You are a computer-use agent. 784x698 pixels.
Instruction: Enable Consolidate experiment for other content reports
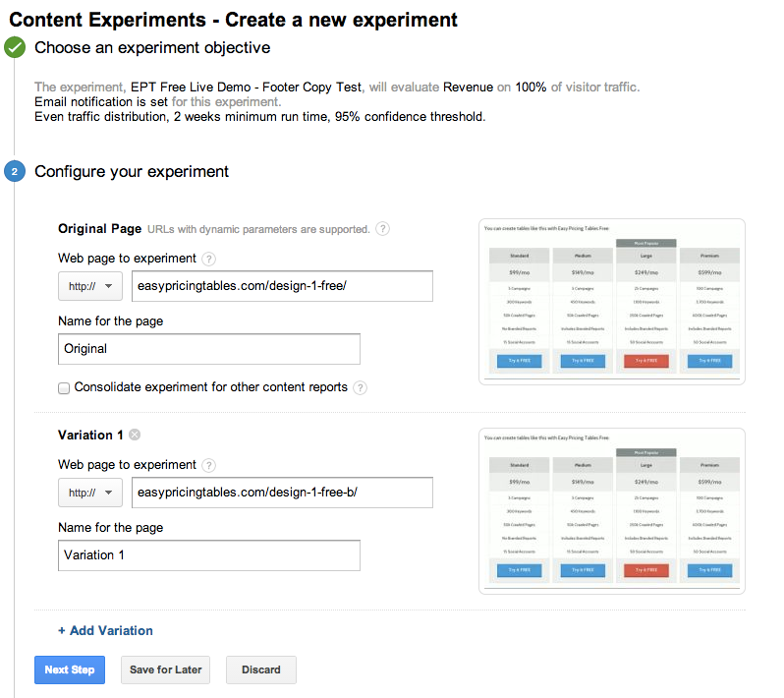coord(64,387)
